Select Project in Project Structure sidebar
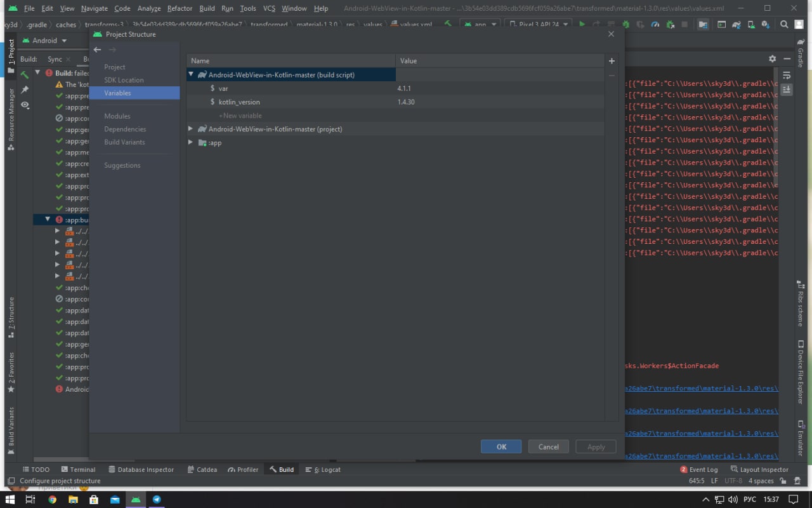 pos(115,67)
